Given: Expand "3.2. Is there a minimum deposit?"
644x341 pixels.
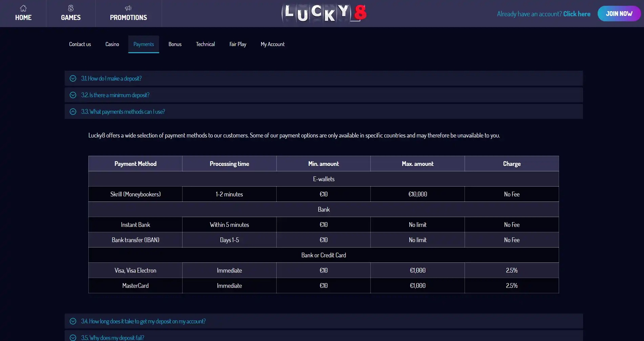Looking at the screenshot, I should click(x=115, y=95).
